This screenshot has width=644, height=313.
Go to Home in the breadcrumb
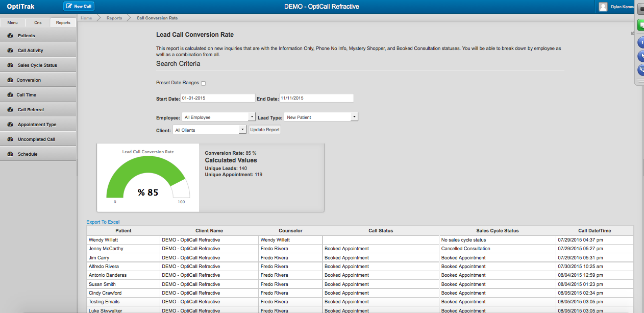point(86,18)
